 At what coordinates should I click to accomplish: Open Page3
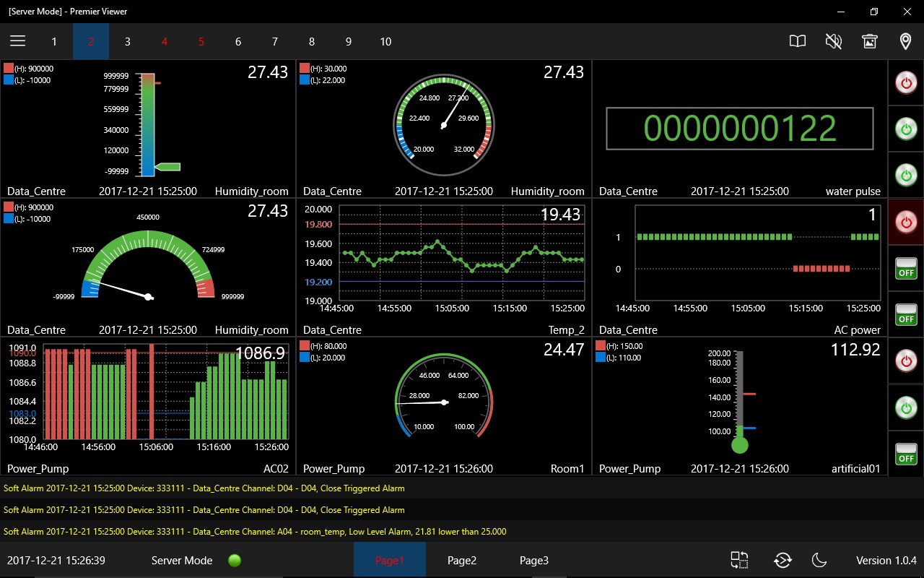click(x=534, y=561)
